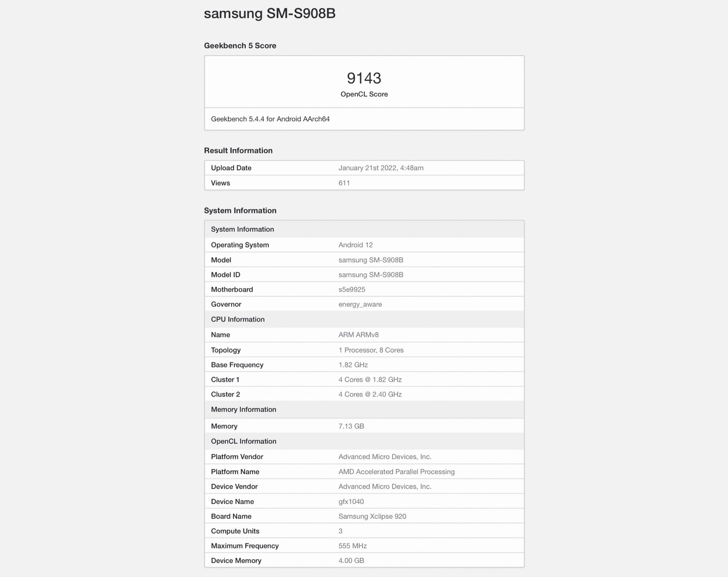This screenshot has height=577, width=728.
Task: Click the Device Name label
Action: [232, 502]
